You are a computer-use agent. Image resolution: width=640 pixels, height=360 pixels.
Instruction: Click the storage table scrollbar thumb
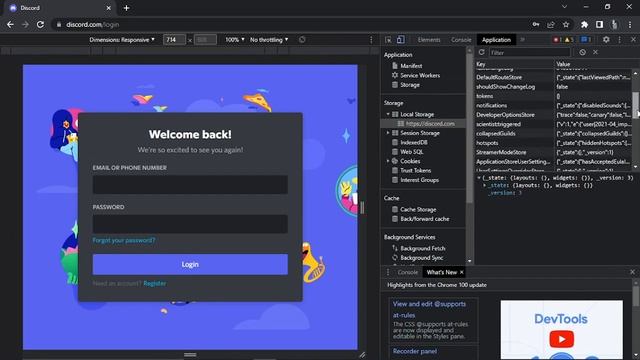tap(636, 105)
